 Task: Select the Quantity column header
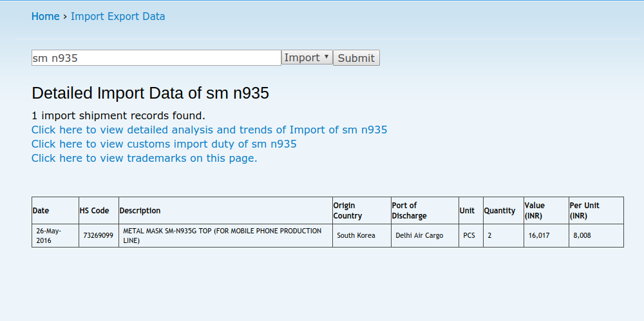(x=500, y=211)
